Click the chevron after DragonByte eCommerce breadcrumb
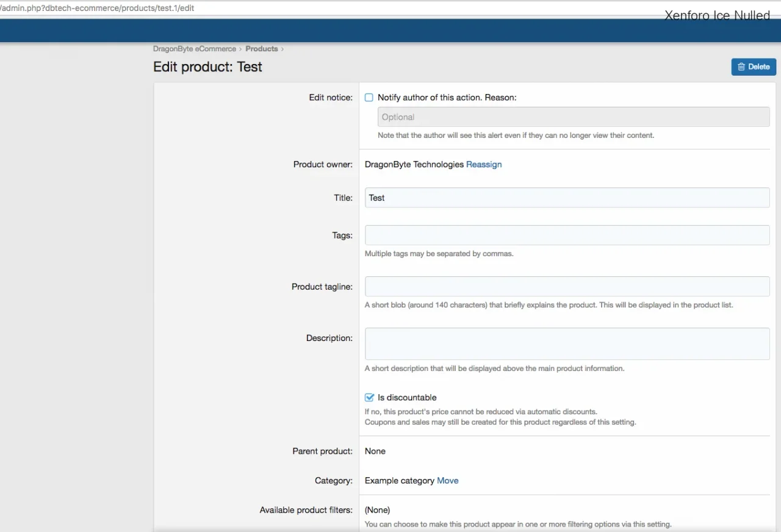 click(x=240, y=49)
